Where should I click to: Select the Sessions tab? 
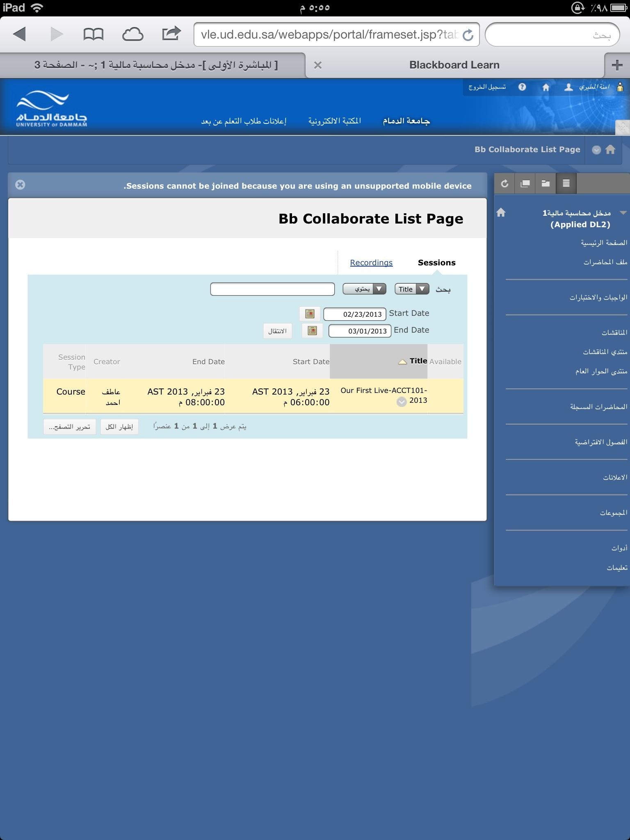coord(436,262)
